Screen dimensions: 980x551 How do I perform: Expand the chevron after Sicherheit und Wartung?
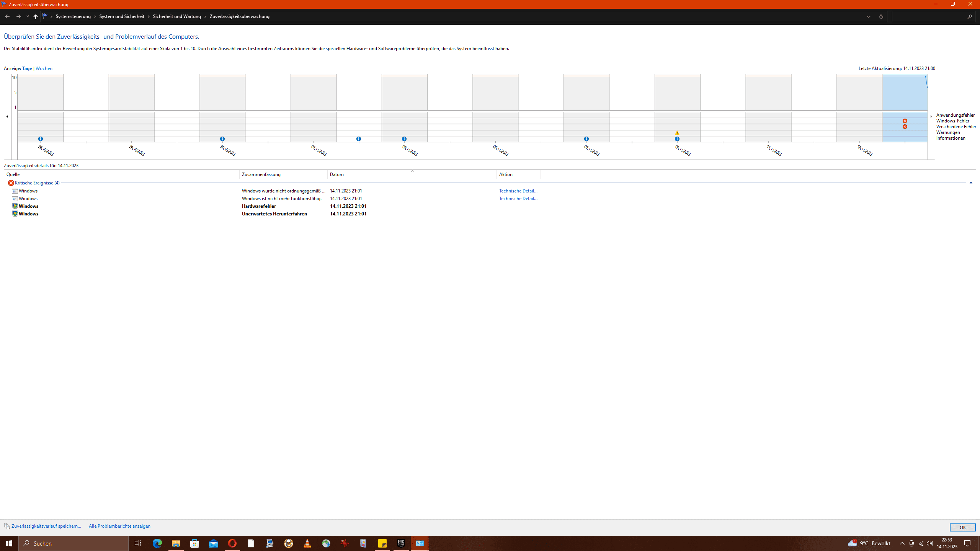coord(205,16)
